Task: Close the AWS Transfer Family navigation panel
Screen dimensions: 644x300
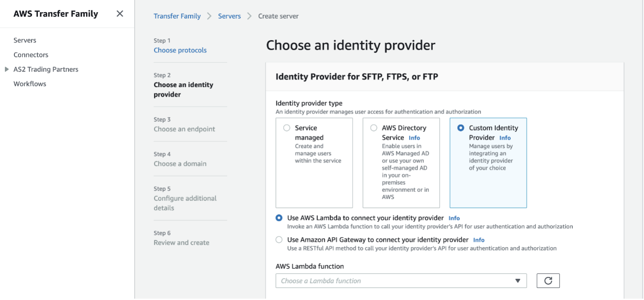Action: point(119,14)
